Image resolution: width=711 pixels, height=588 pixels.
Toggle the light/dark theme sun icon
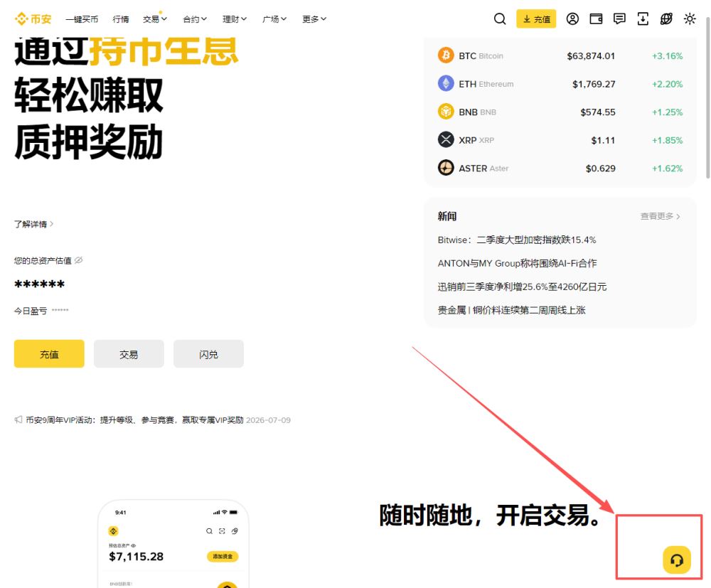690,19
